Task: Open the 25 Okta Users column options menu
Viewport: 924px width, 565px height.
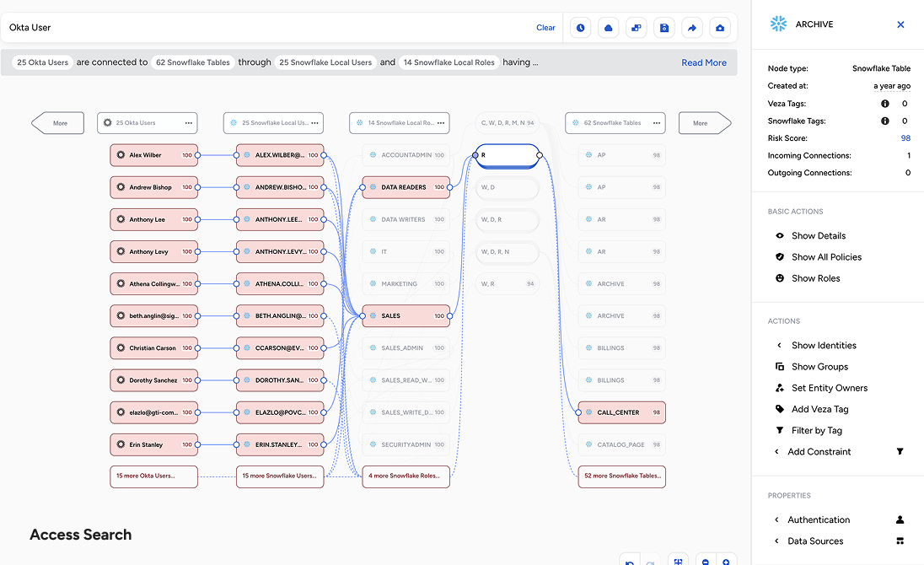Action: [x=189, y=123]
